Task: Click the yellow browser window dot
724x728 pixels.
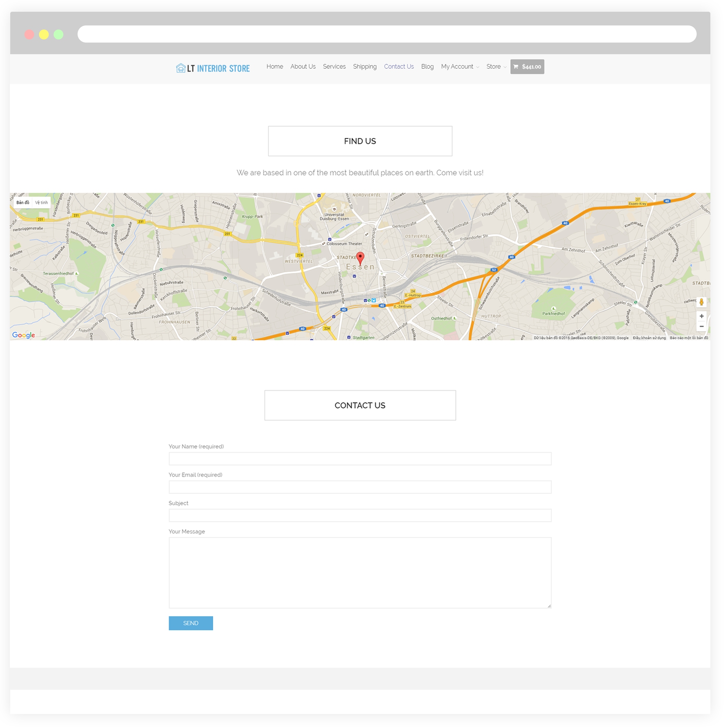Action: (44, 34)
